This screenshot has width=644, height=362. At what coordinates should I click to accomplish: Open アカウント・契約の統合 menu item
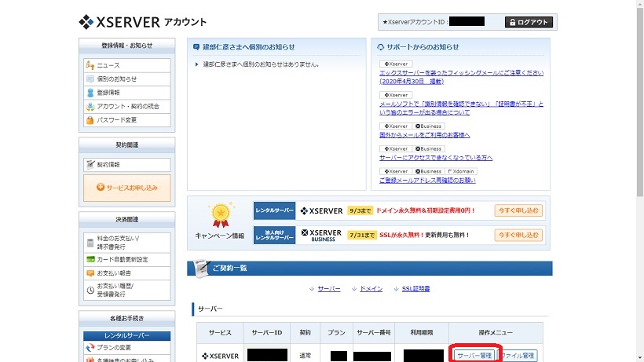[x=126, y=106]
